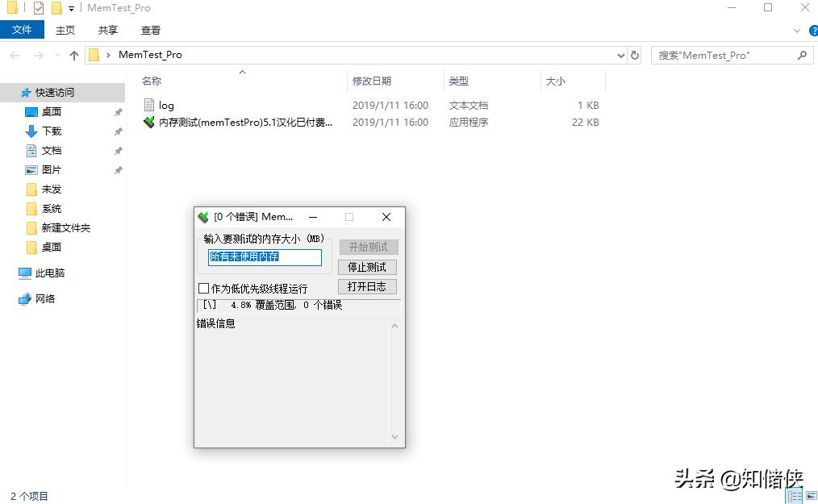Refresh the folder with the address bar refresh icon
Image resolution: width=818 pixels, height=504 pixels.
pos(635,55)
